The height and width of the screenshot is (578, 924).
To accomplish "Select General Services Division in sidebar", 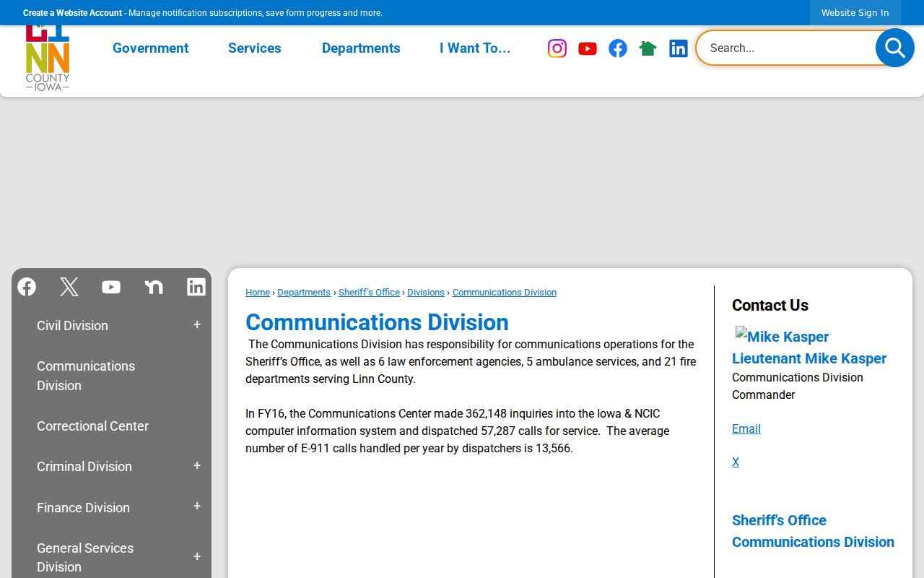I will pos(85,557).
